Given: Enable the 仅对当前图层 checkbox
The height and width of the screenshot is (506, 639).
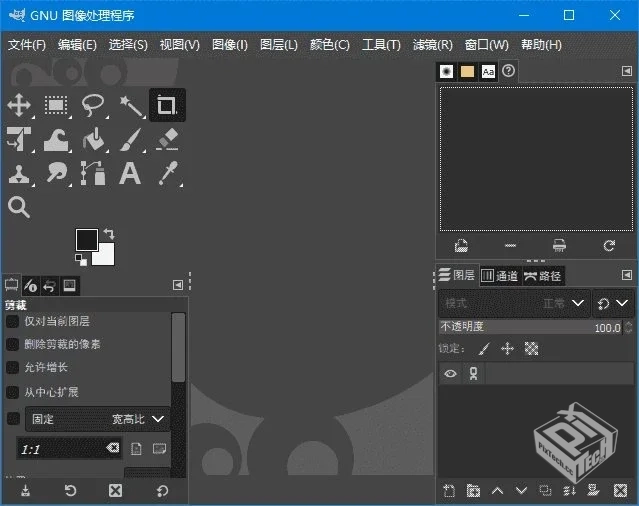Looking at the screenshot, I should click(x=12, y=321).
